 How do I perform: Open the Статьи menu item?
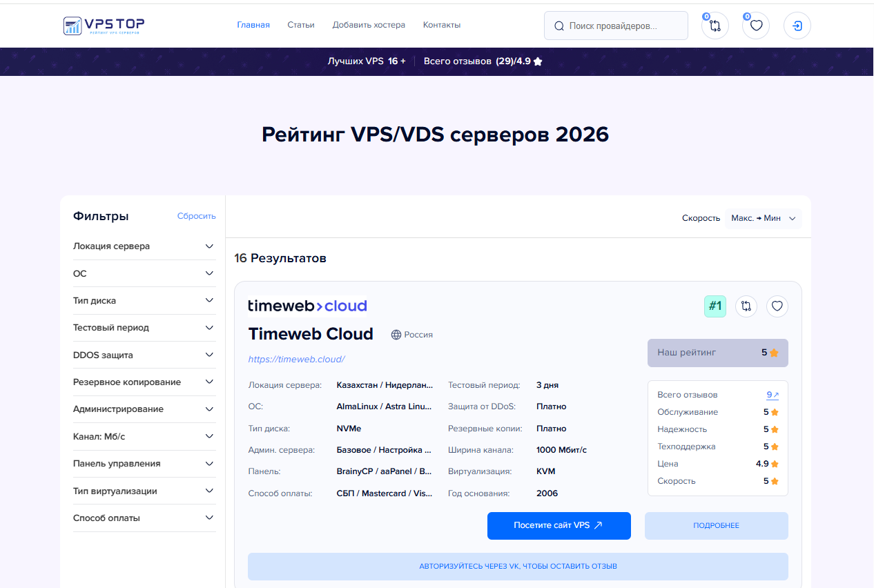301,25
